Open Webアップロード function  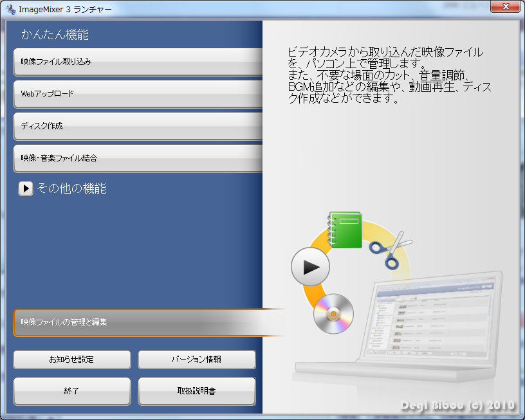point(138,94)
